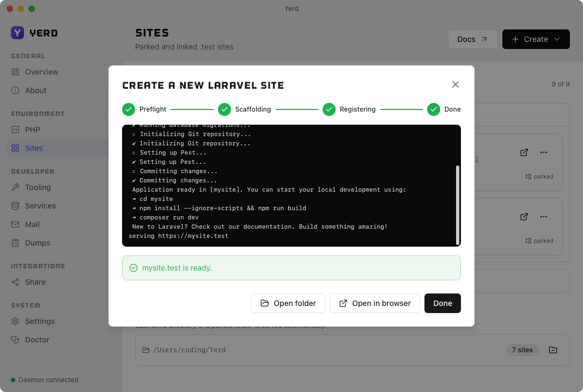Click the Done step checkmark icon

[434, 109]
